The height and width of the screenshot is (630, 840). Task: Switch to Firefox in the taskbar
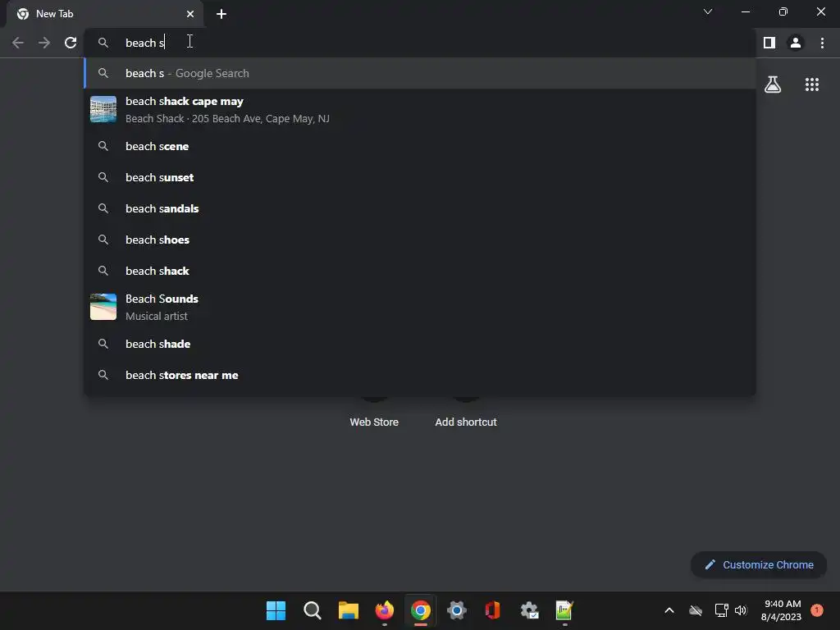click(385, 610)
